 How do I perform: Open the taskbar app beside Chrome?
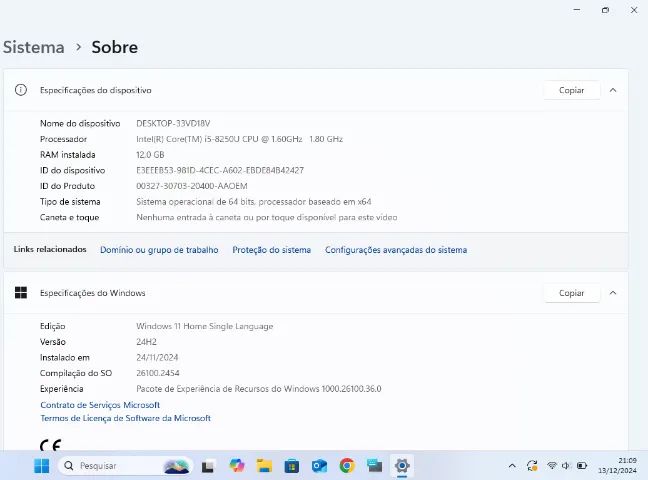point(375,466)
